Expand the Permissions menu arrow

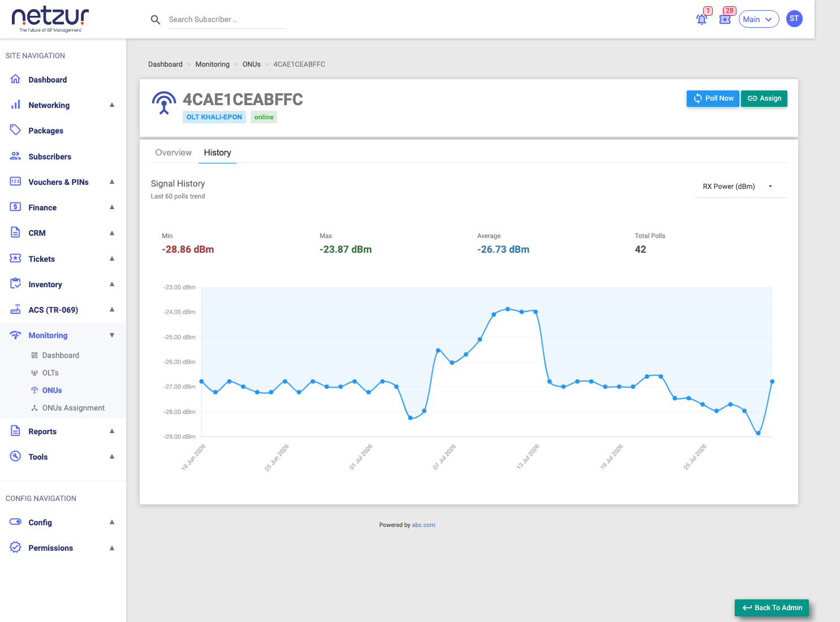112,547
